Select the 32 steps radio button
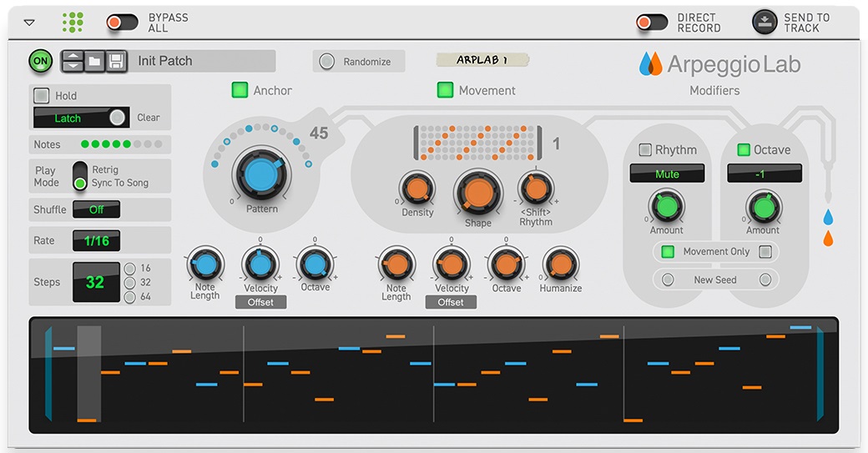The image size is (868, 453). coord(129,283)
